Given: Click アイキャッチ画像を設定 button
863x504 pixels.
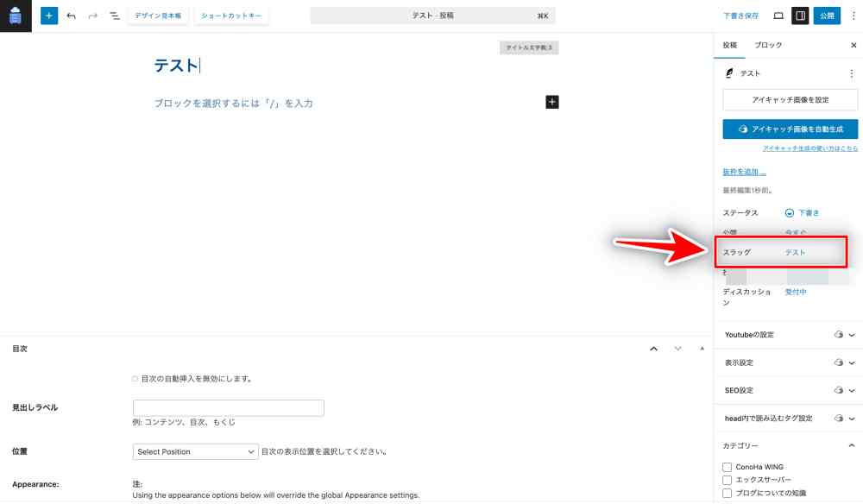Looking at the screenshot, I should click(790, 100).
